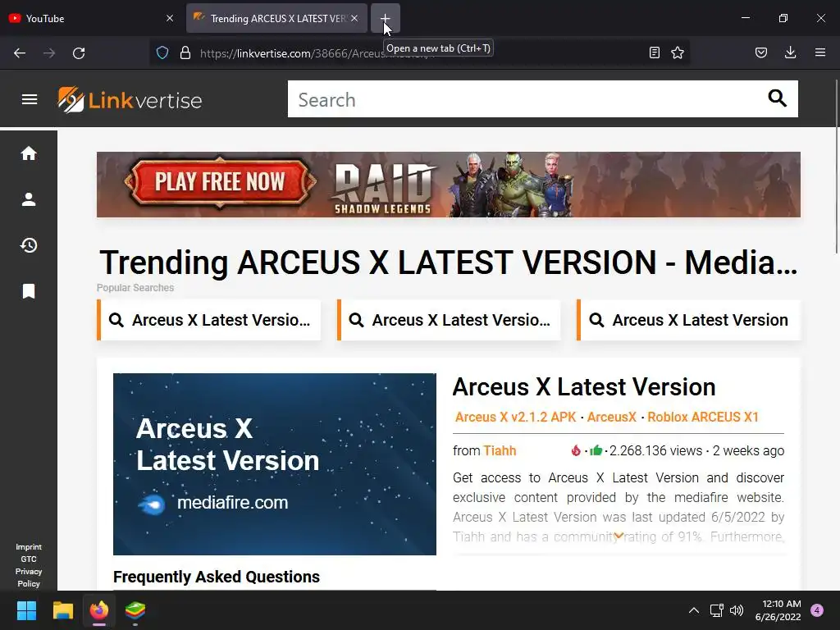Open the volume control in tray
Image resolution: width=840 pixels, height=630 pixels.
(x=737, y=610)
